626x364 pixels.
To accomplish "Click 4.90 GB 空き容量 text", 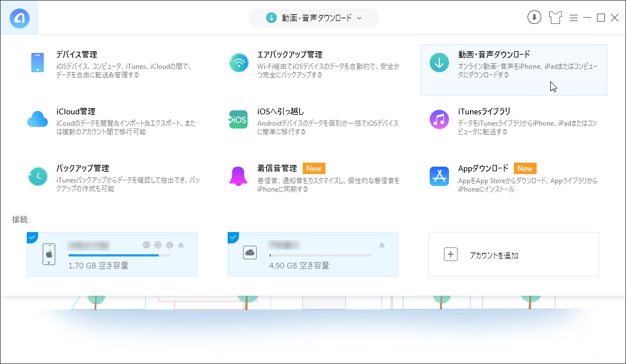I will tap(299, 266).
